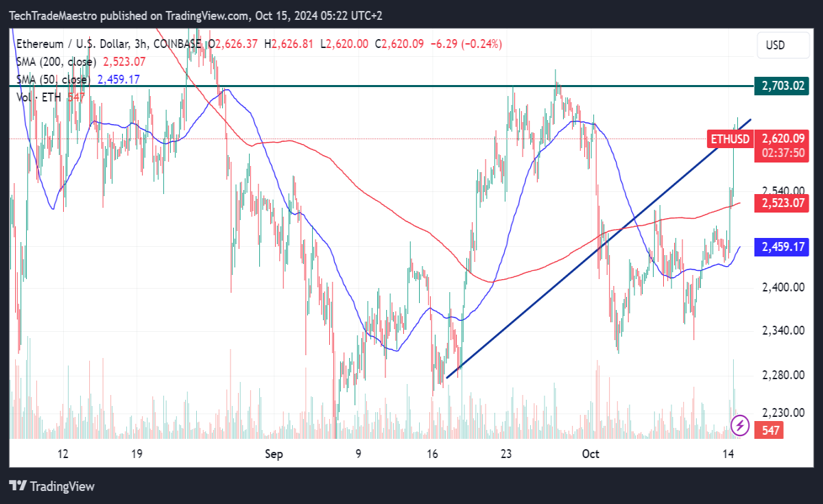Select the SMA 200 price label 2,523.07
The image size is (823, 504).
[783, 204]
